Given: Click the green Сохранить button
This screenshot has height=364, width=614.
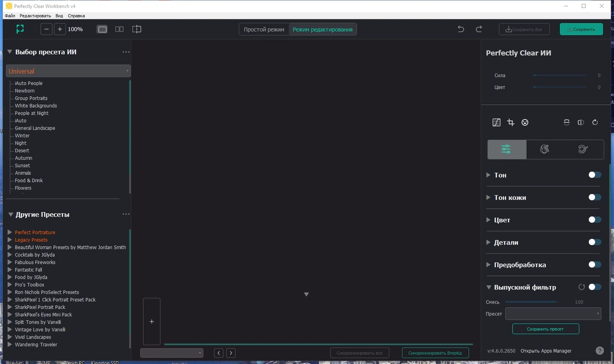Looking at the screenshot, I should (581, 29).
